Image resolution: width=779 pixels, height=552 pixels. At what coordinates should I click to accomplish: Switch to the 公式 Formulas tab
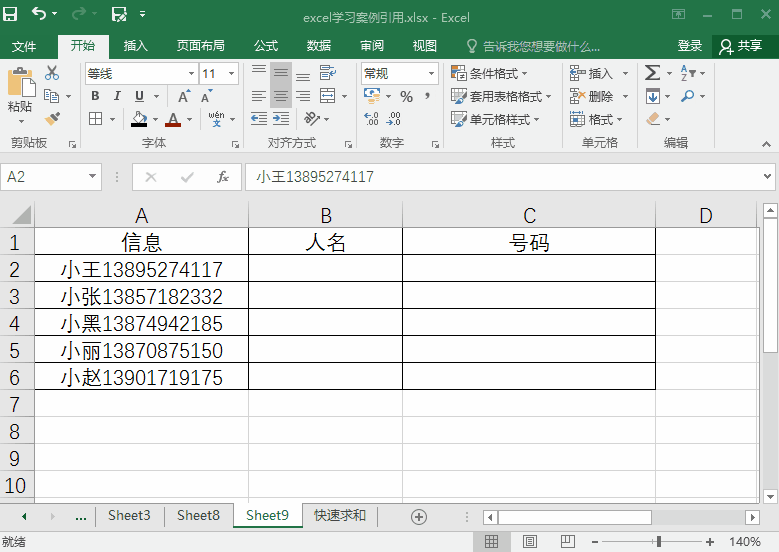pyautogui.click(x=266, y=46)
